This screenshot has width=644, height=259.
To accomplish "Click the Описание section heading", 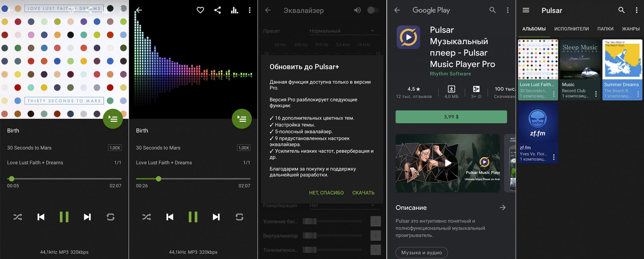I will click(411, 207).
